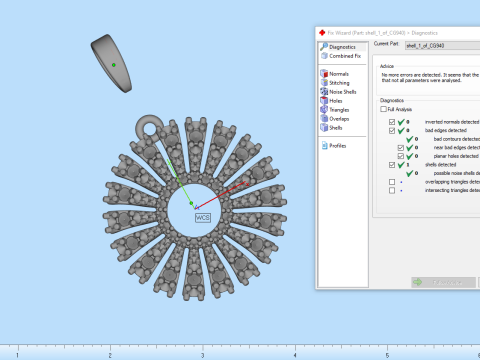The image size is (480, 360).
Task: Click 'possible noise shells' result row
Action: tap(443, 173)
